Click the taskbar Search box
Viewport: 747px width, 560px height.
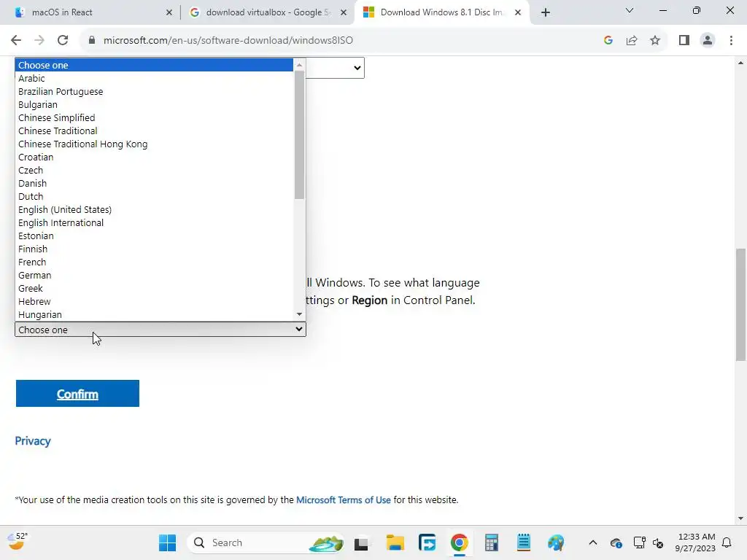(x=266, y=542)
